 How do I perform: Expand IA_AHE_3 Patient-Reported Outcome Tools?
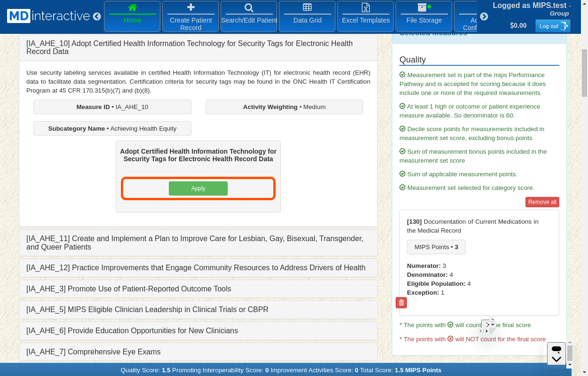point(198,289)
